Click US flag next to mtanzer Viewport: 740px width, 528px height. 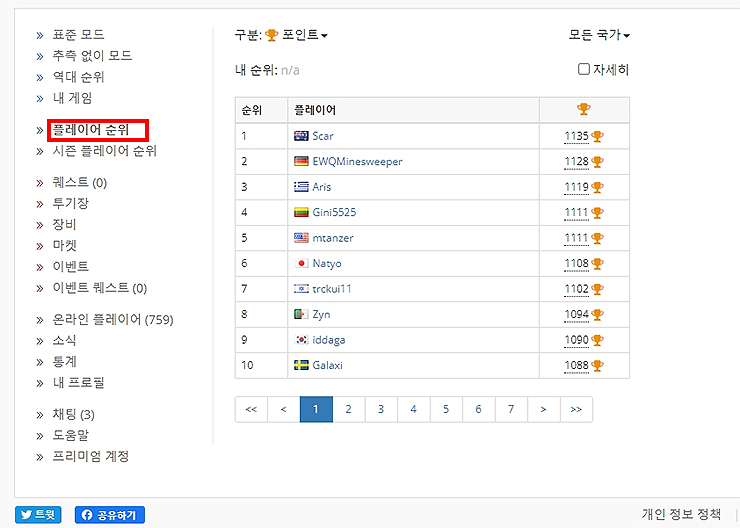coord(301,238)
